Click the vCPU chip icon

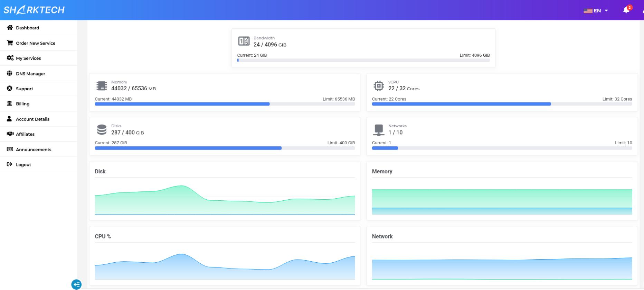point(379,85)
